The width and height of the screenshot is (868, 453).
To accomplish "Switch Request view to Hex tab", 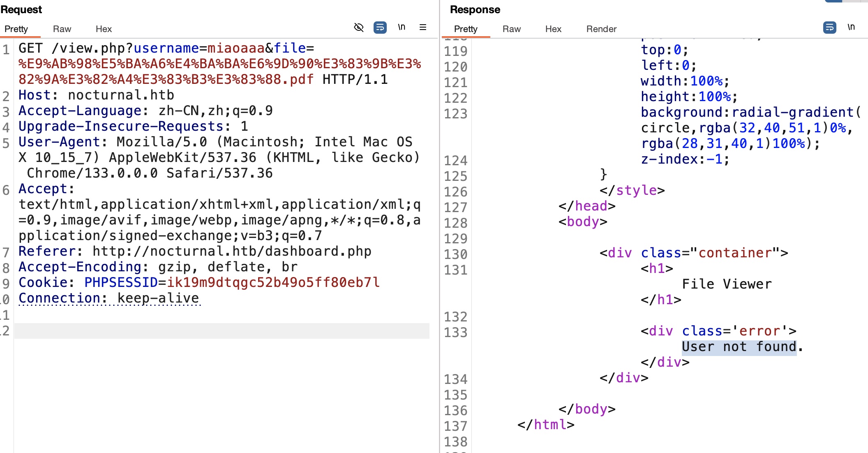I will click(104, 29).
